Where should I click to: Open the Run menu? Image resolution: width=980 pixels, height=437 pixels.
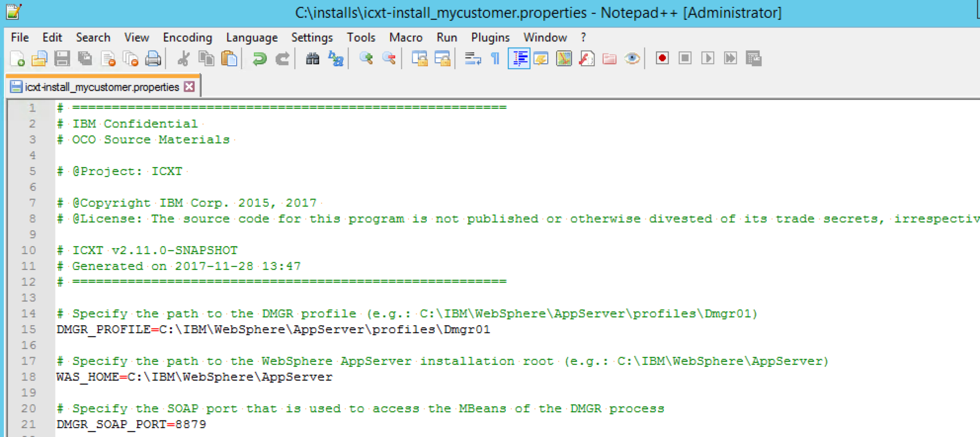(x=447, y=38)
